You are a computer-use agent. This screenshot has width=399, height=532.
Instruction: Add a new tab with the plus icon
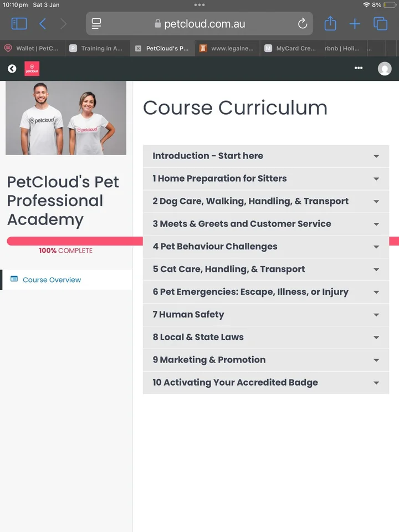pyautogui.click(x=355, y=24)
